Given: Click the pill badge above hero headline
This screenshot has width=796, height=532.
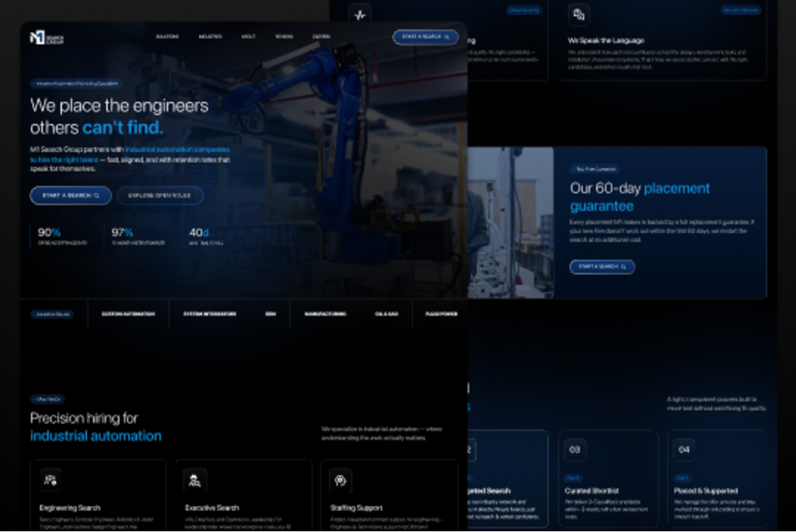Looking at the screenshot, I should click(x=76, y=83).
